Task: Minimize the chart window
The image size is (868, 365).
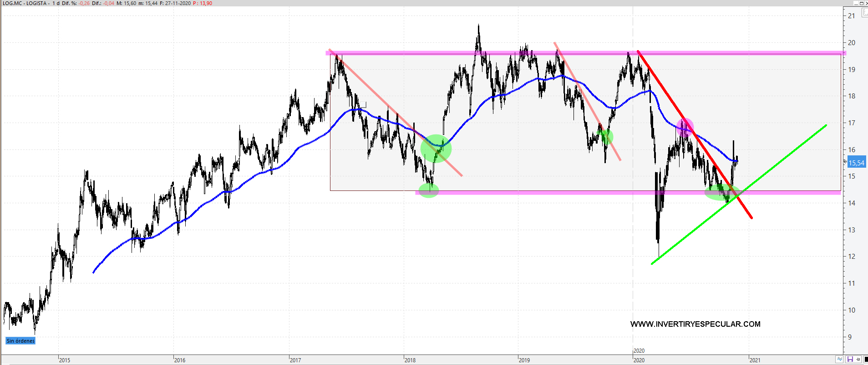Action: pos(855,3)
